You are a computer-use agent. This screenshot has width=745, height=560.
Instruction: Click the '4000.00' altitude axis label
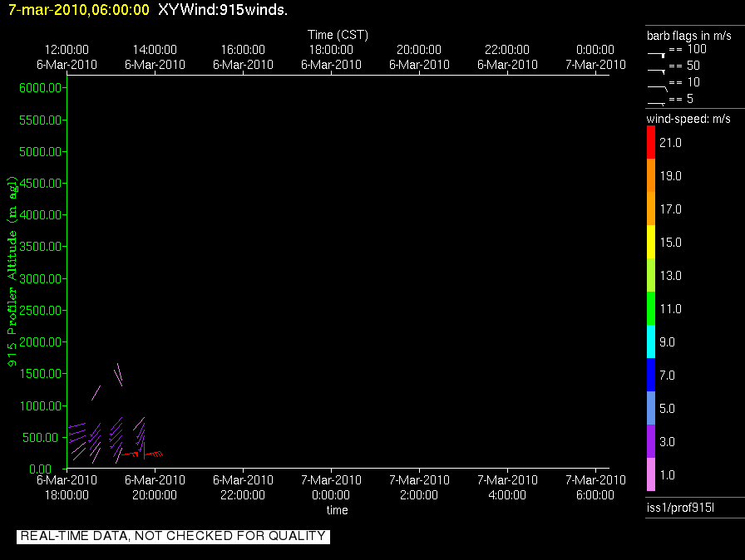[41, 215]
